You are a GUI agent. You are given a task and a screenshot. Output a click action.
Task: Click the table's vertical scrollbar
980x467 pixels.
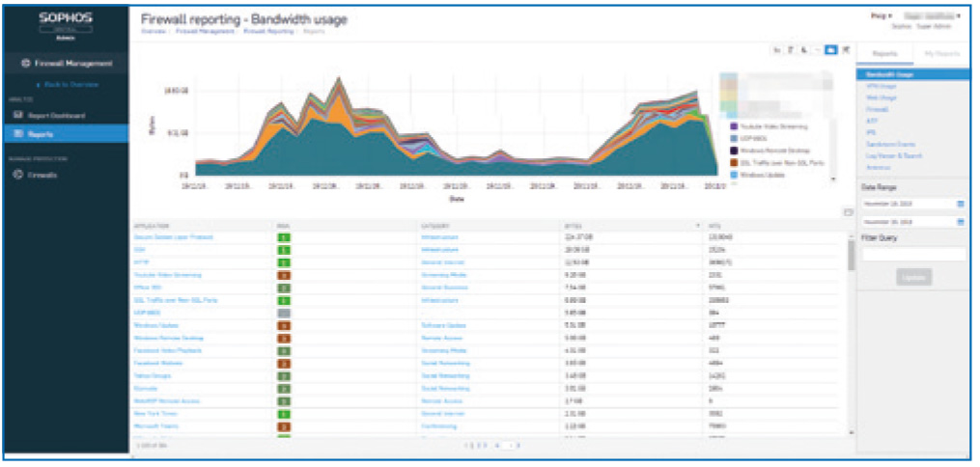851,256
